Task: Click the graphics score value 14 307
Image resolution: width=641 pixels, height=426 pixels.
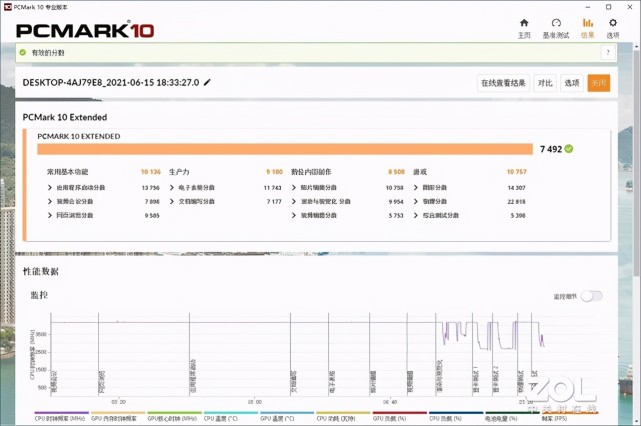Action: pyautogui.click(x=516, y=188)
